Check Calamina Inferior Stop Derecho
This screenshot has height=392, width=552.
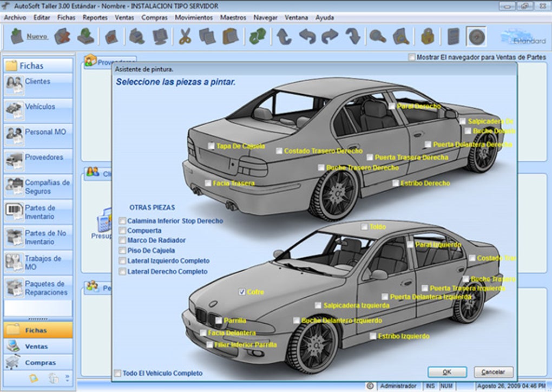122,221
